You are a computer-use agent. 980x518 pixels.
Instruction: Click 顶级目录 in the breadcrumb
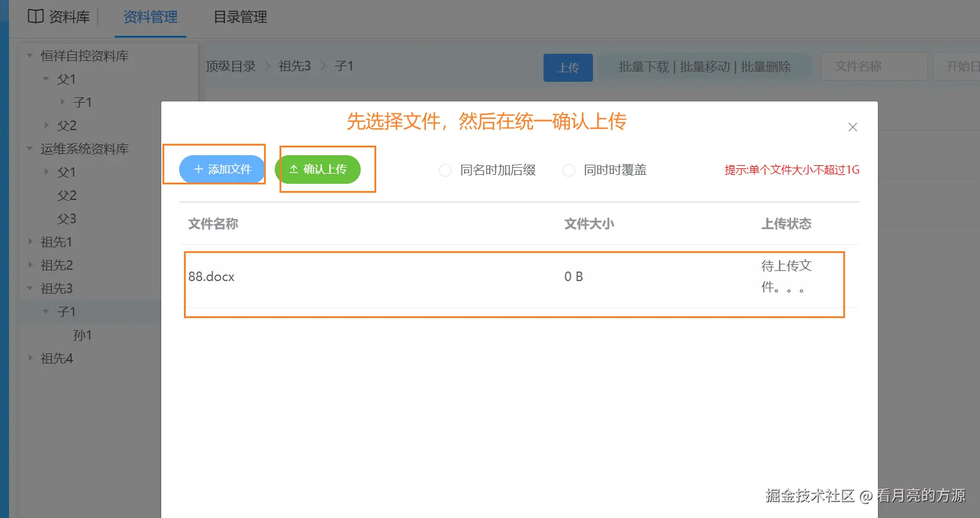(x=231, y=66)
